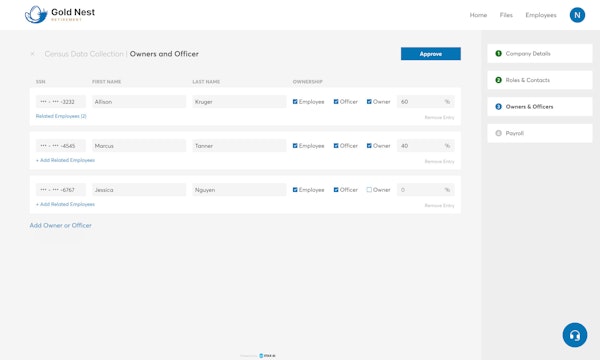The width and height of the screenshot is (600, 360).
Task: Close Census Data Collection with X icon
Action: tap(33, 54)
